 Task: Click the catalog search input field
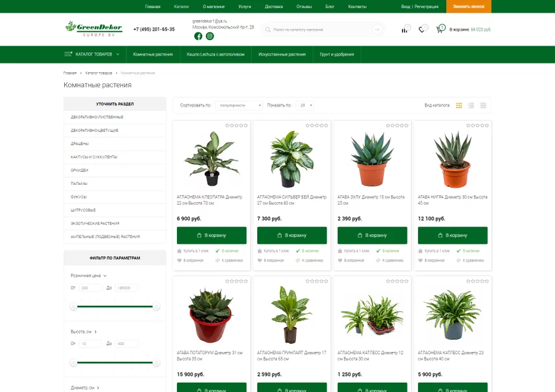pyautogui.click(x=321, y=30)
